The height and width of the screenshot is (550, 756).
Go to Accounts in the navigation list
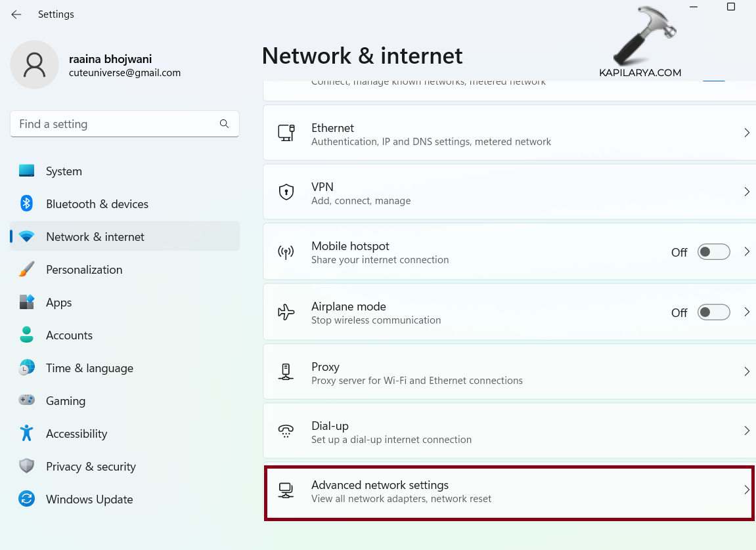click(x=69, y=335)
